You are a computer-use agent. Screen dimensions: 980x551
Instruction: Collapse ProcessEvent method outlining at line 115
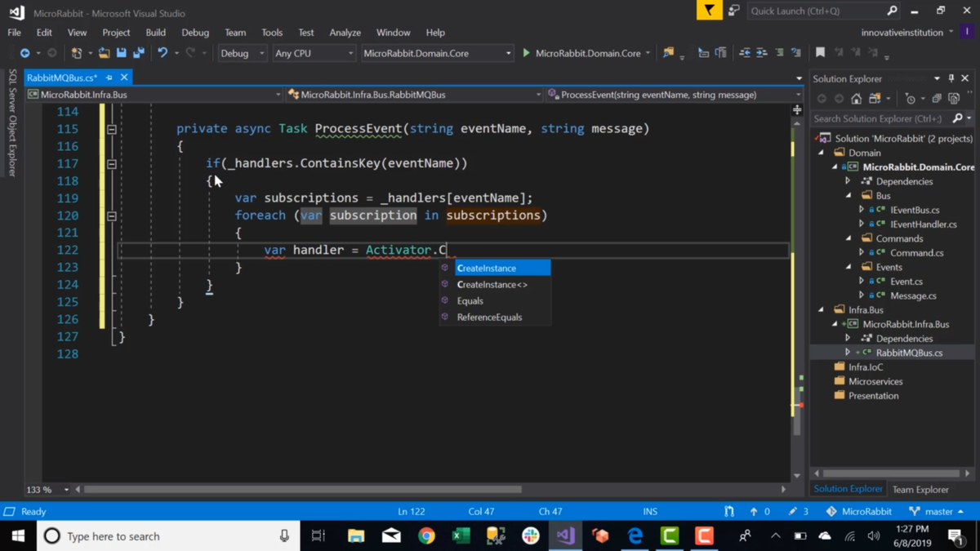click(112, 129)
